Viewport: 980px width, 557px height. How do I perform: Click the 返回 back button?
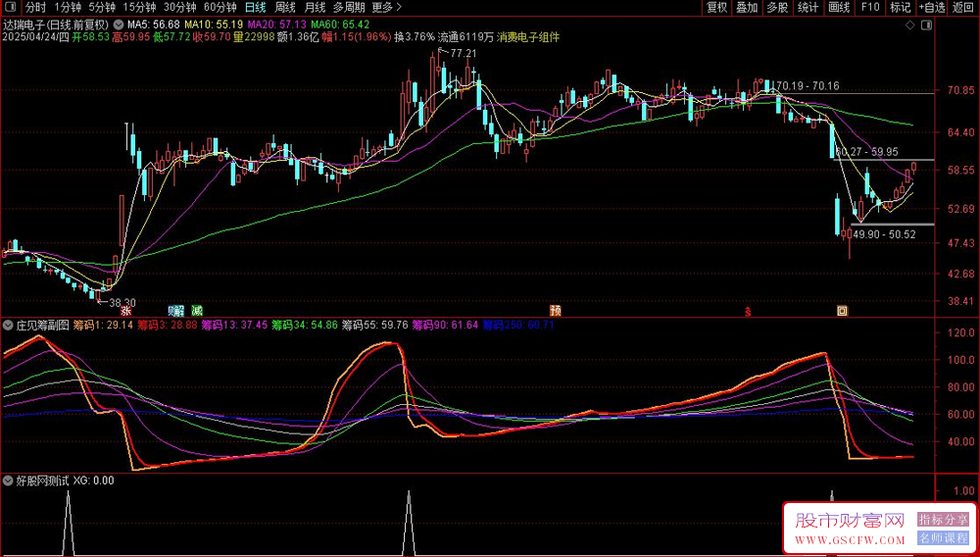pos(963,8)
